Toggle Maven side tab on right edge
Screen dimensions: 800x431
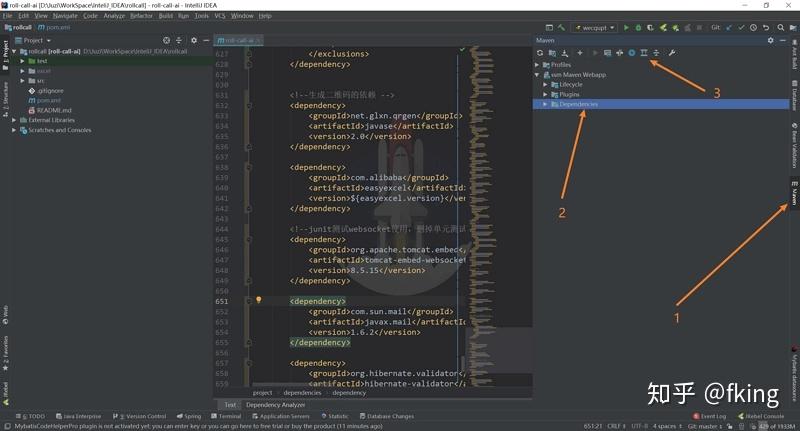pos(794,193)
